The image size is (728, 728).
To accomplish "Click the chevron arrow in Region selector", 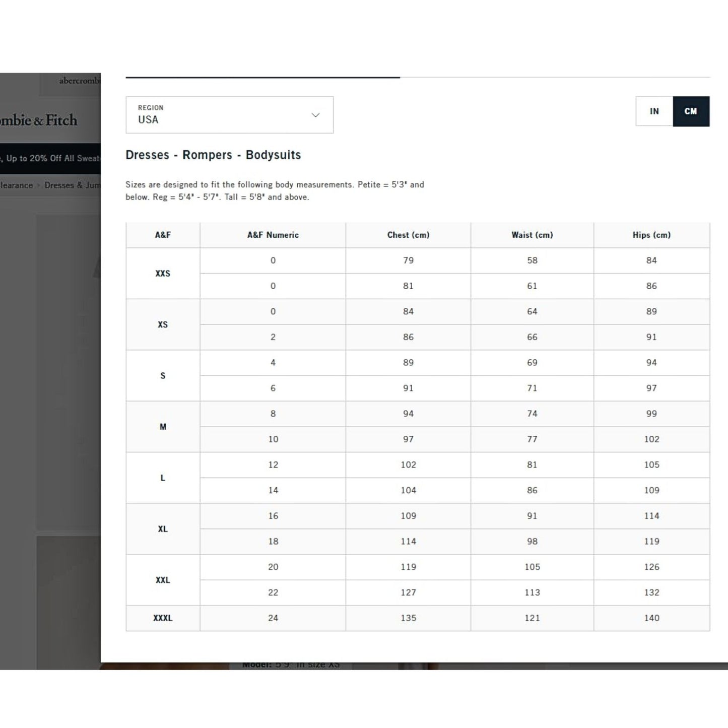I will point(315,115).
